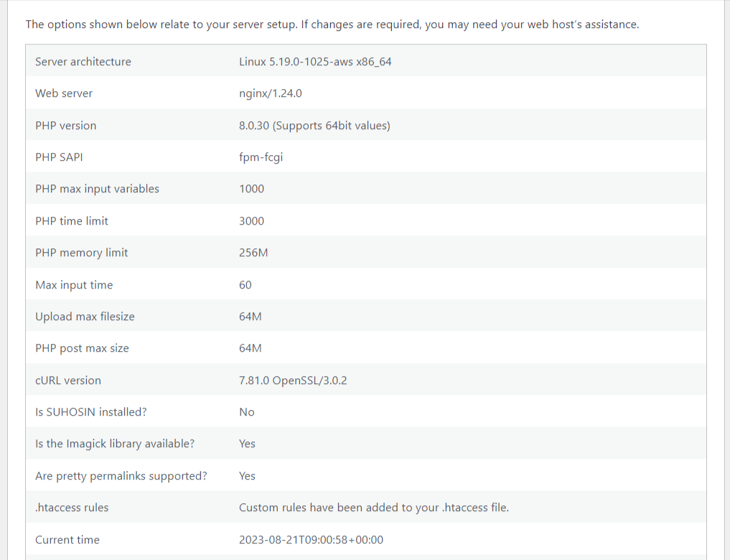The image size is (730, 560).
Task: Click the Server architecture row label
Action: coord(83,62)
